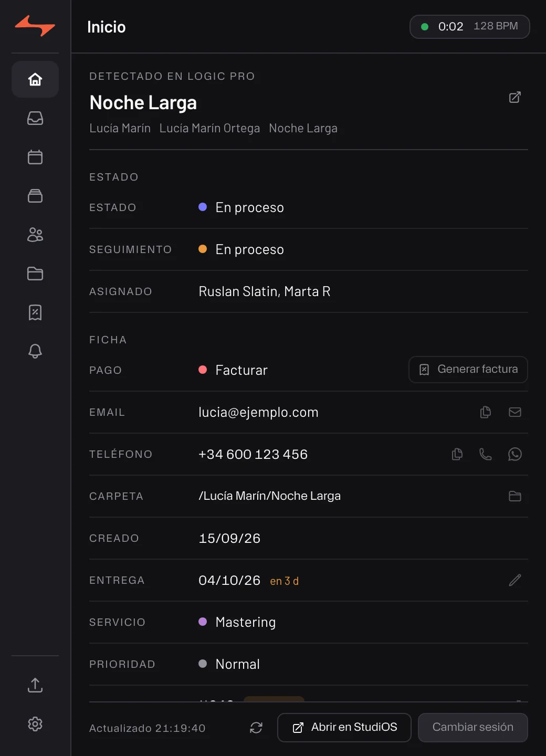The image size is (546, 756).
Task: Click the Upload icon in sidebar
Action: point(35,685)
